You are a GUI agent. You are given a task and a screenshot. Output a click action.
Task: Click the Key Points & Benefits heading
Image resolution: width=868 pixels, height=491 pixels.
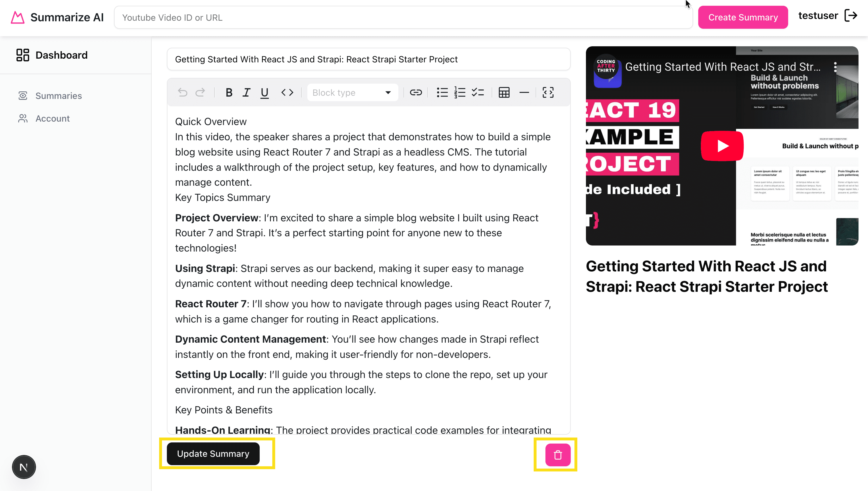click(224, 410)
